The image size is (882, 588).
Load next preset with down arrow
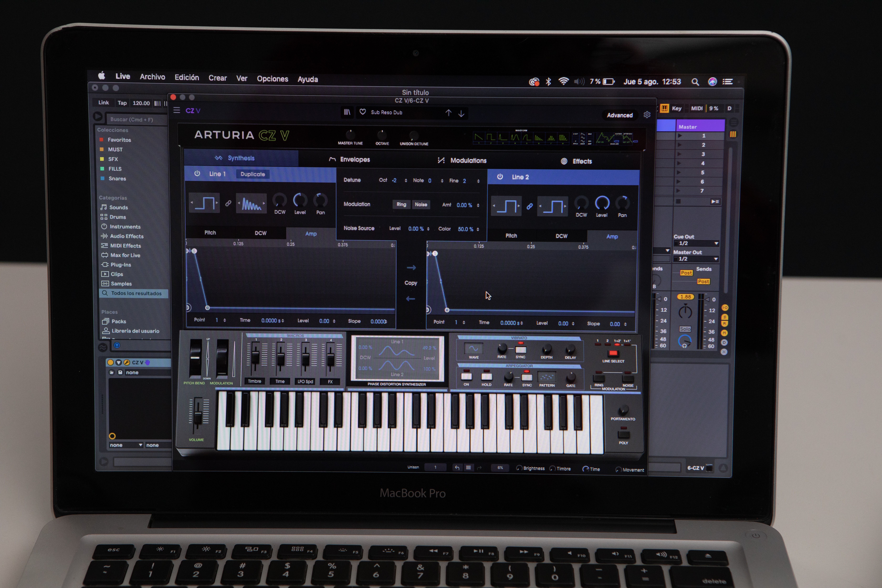pos(461,113)
